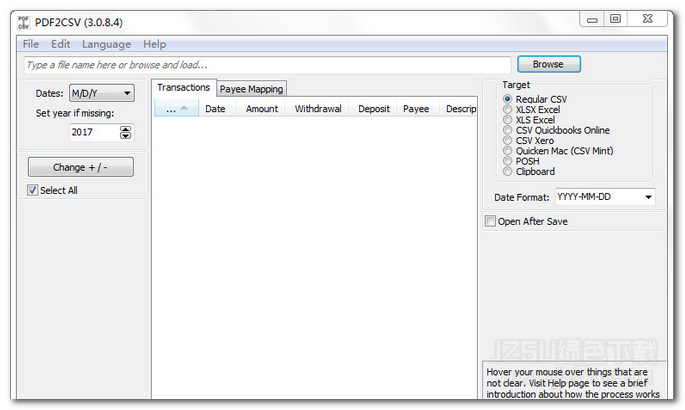Open the Language menu
The height and width of the screenshot is (410, 685).
tap(107, 44)
